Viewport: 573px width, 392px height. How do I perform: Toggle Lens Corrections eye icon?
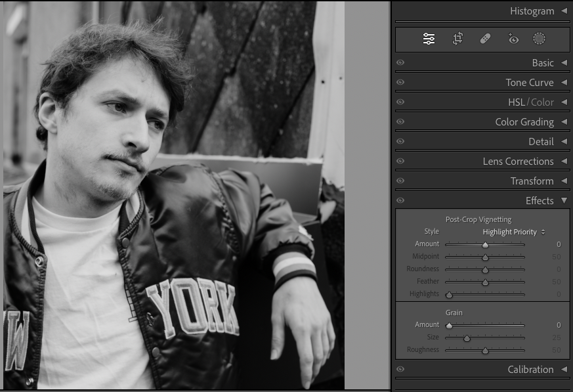pos(400,162)
